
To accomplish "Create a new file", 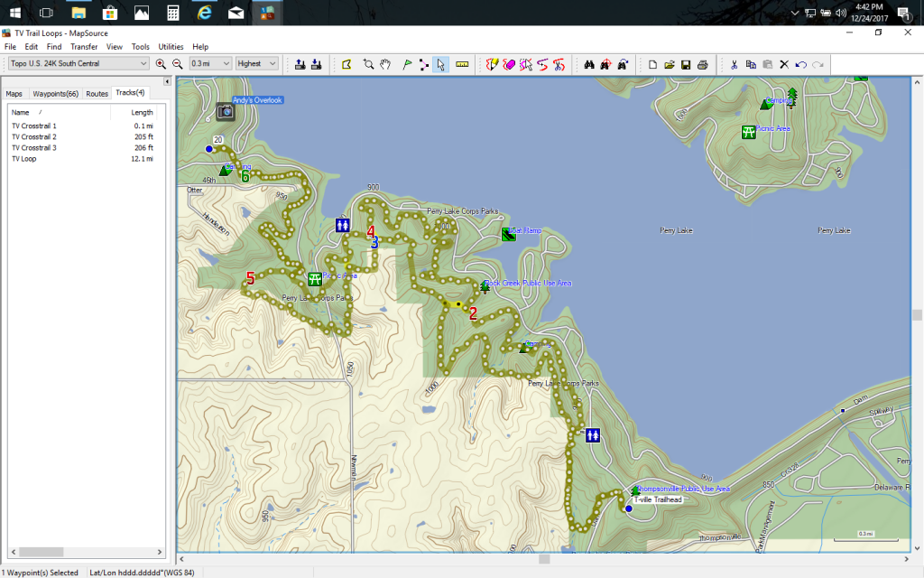I will pyautogui.click(x=652, y=64).
